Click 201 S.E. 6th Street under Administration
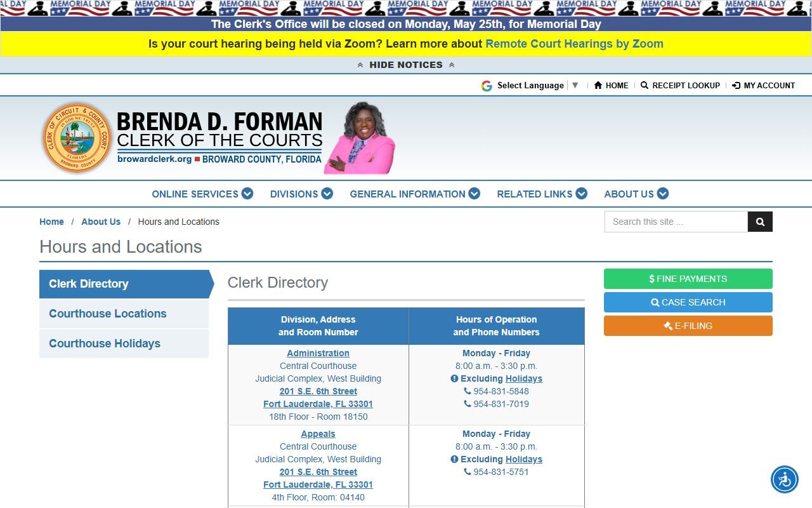This screenshot has width=812, height=508. (x=318, y=391)
